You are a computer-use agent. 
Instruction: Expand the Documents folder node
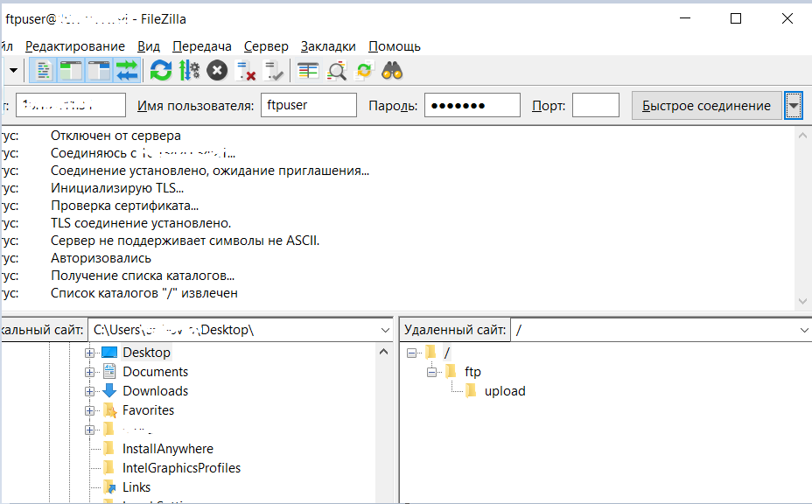click(x=89, y=372)
